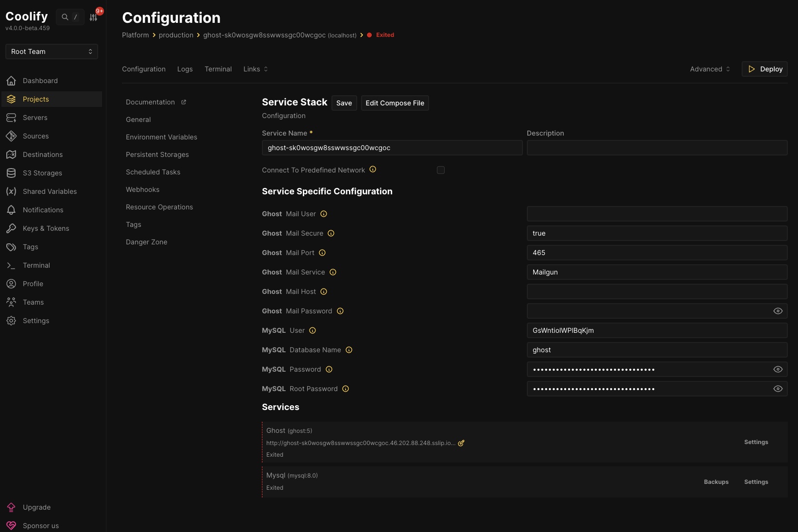Click the Ghost Mail Service field showing Mailgun
The image size is (798, 532).
[657, 272]
